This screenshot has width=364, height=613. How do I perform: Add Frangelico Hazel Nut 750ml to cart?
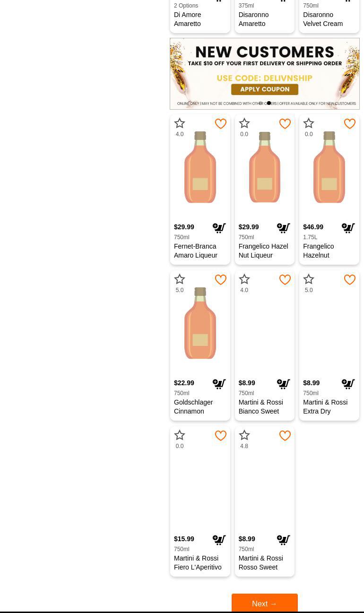click(283, 228)
